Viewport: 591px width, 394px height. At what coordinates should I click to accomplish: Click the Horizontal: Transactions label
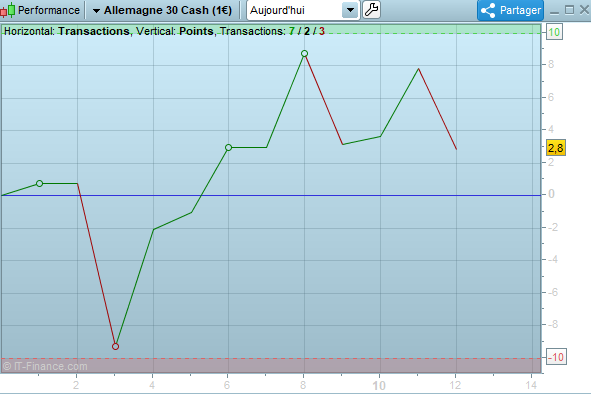pos(67,31)
